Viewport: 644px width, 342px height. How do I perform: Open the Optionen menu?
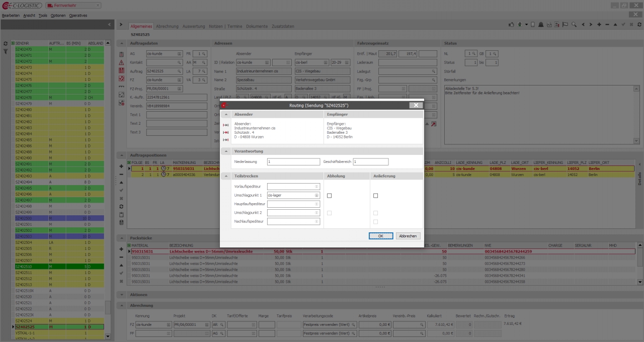(58, 16)
